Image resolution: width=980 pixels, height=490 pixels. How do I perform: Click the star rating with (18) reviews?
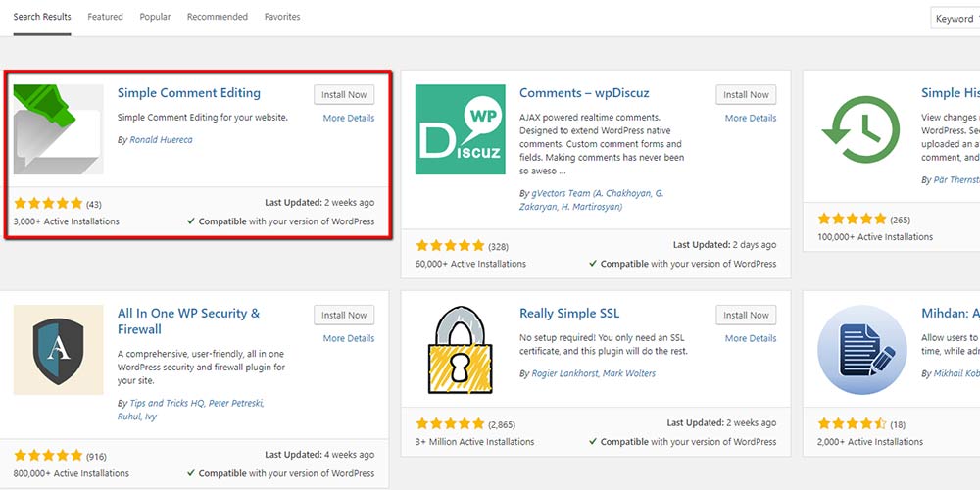[852, 423]
